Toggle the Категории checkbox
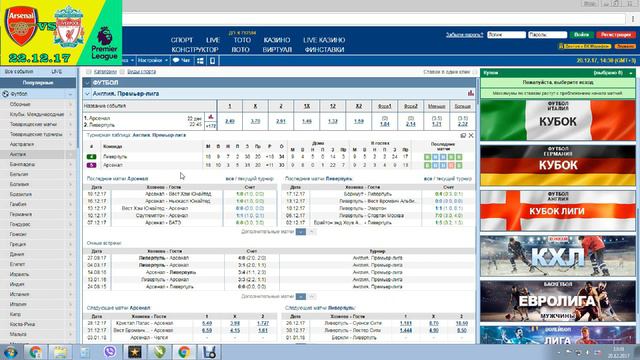 click(x=89, y=72)
